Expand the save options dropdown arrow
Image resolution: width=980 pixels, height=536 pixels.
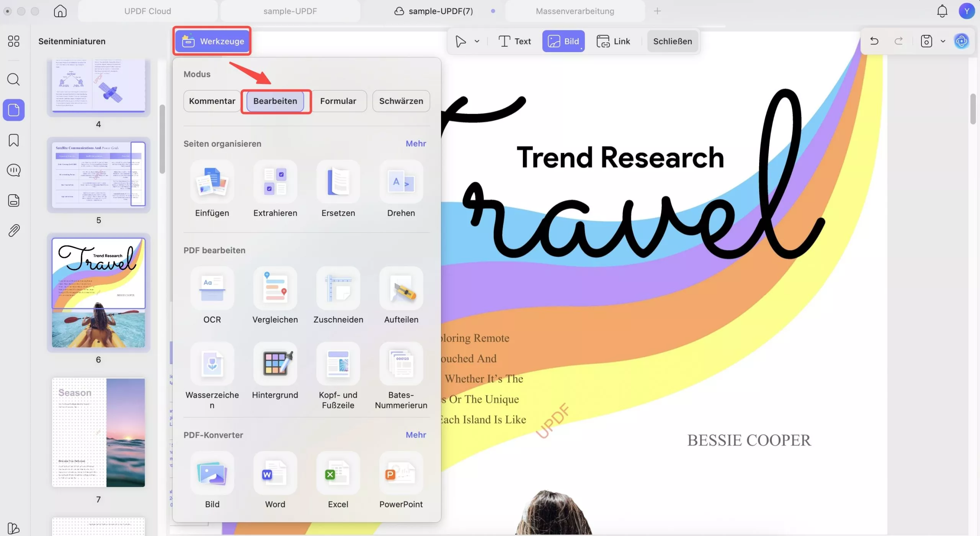[x=943, y=41]
